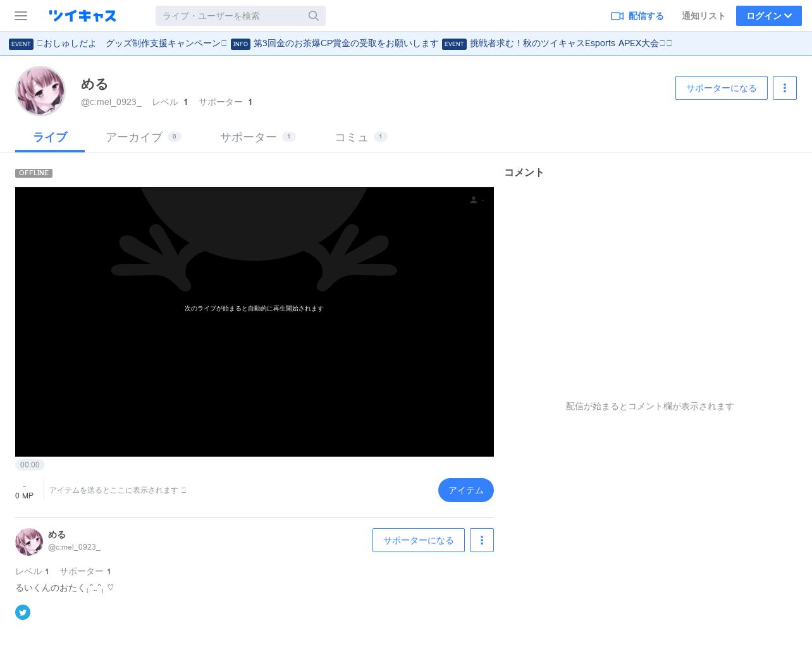Open the 秋のツイキャスEsports APEX大会 event
The image size is (812, 666).
pyautogui.click(x=557, y=44)
